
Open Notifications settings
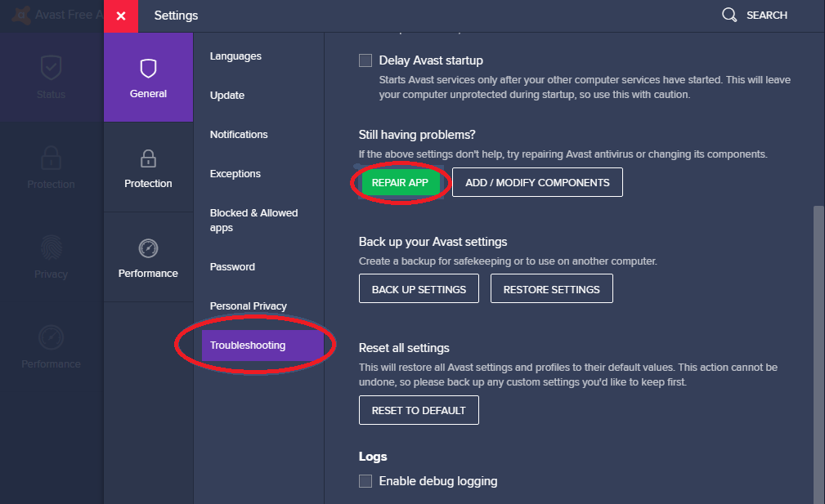click(239, 135)
